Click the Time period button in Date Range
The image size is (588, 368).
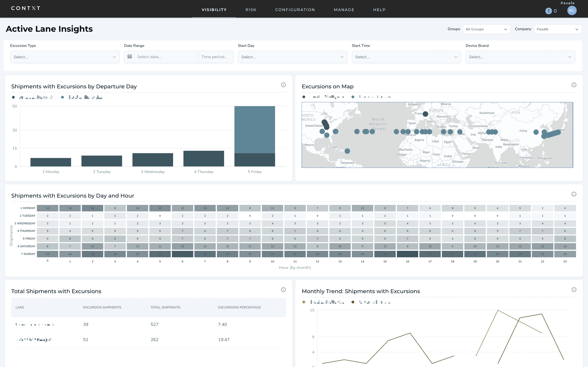[x=215, y=57]
